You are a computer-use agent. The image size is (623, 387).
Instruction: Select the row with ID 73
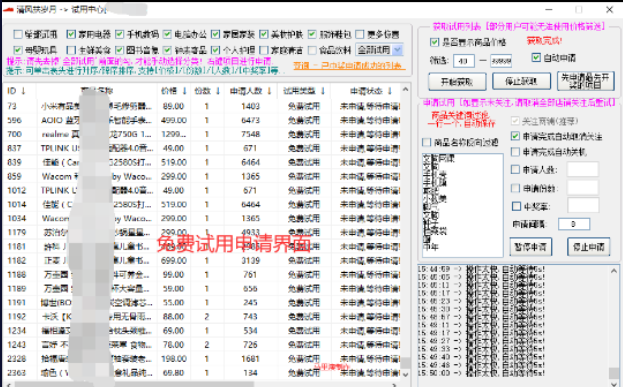201,106
